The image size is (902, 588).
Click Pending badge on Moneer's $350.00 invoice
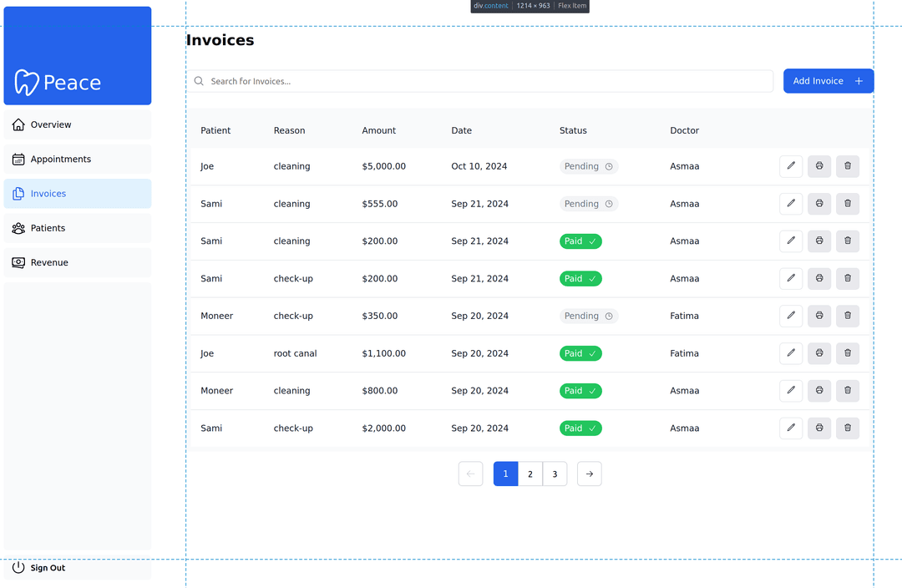tap(589, 316)
